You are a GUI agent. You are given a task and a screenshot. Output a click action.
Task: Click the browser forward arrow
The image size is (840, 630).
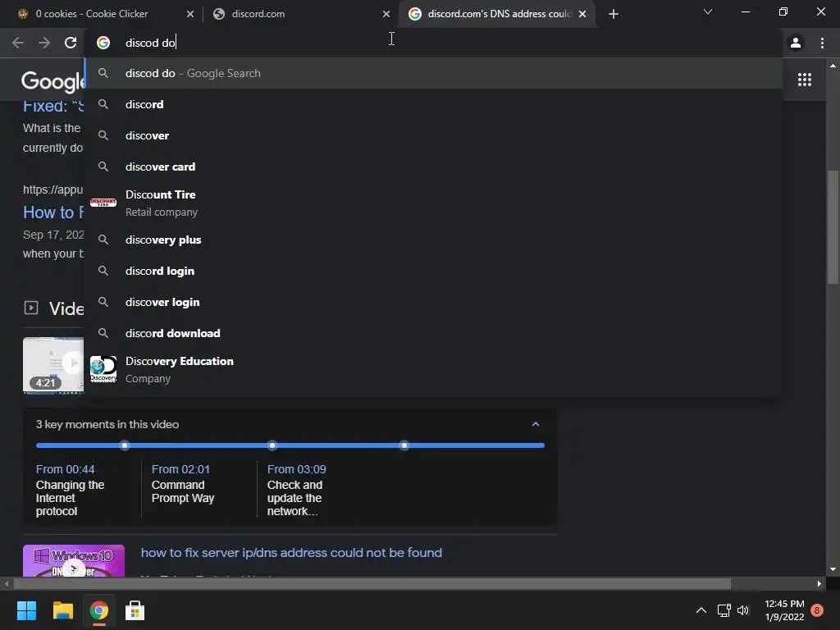44,43
